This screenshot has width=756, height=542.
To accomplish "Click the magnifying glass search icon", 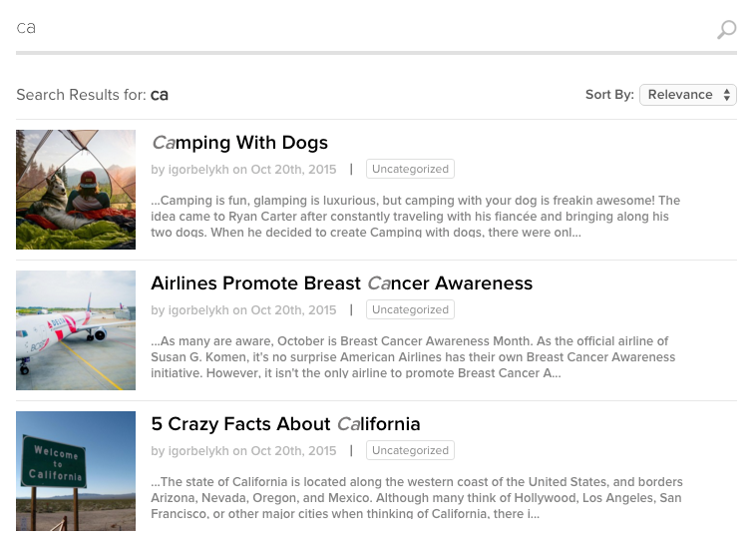I will pyautogui.click(x=727, y=29).
